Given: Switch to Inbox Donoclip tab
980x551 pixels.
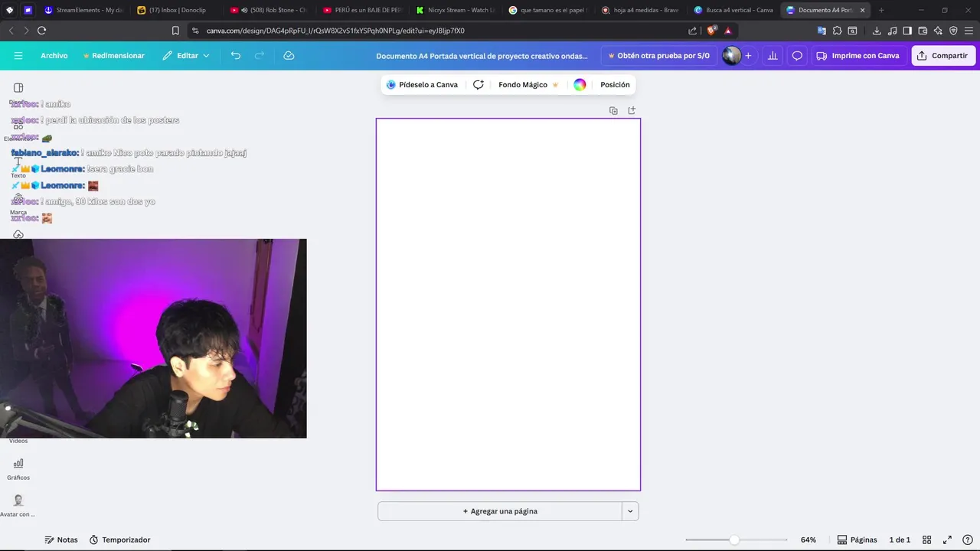Looking at the screenshot, I should tap(176, 10).
